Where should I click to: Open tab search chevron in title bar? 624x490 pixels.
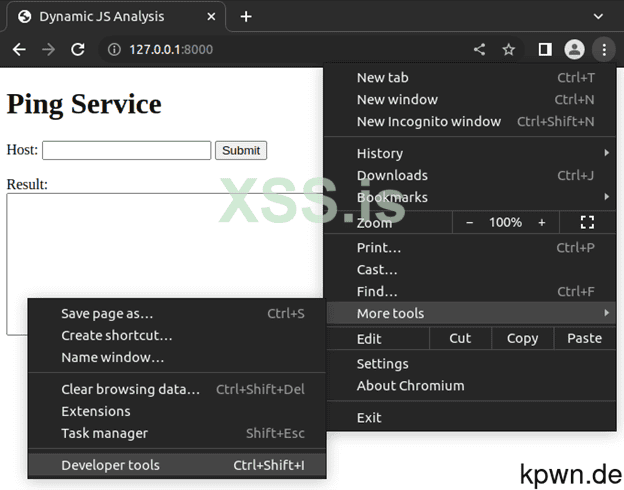click(598, 17)
